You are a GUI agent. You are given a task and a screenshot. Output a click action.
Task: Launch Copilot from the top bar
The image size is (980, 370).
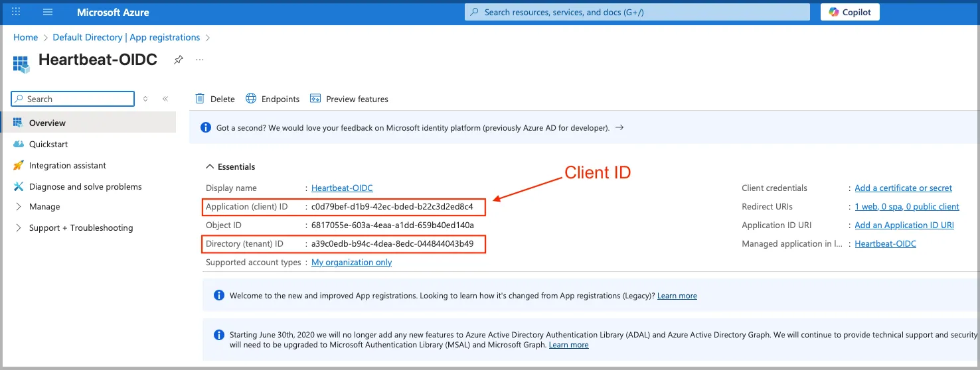[850, 12]
